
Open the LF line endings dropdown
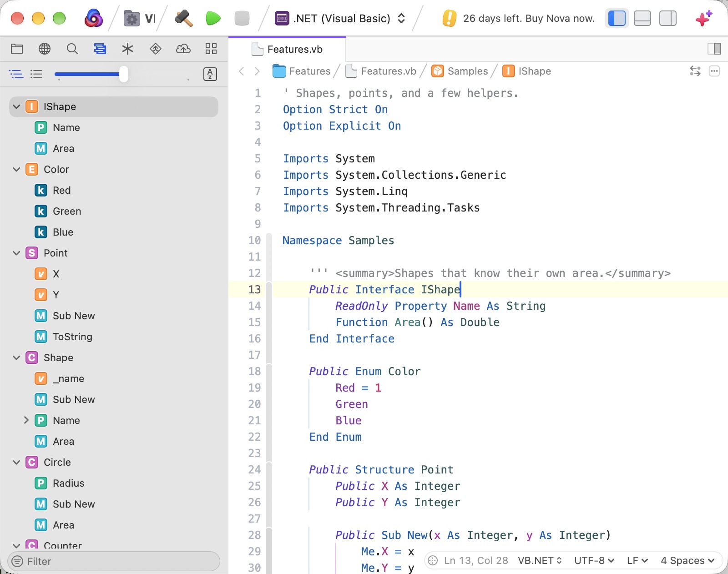[637, 560]
